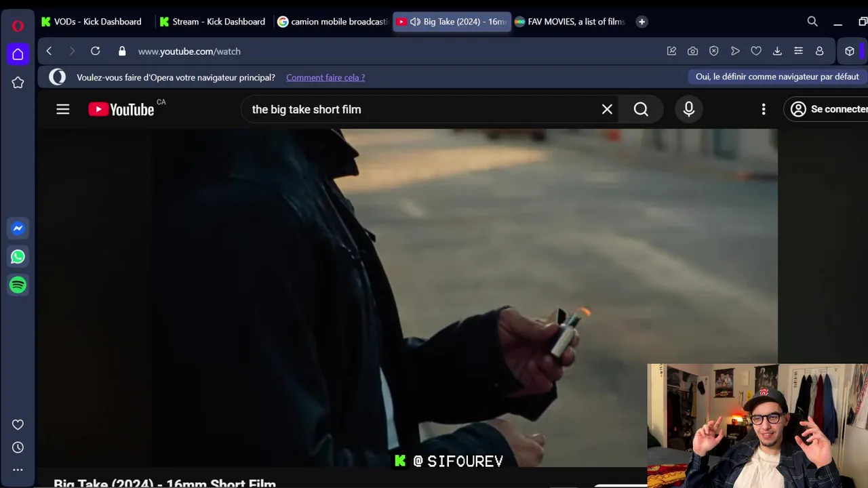The image size is (868, 488).
Task: Take a snapshot with camera icon
Action: tap(692, 51)
